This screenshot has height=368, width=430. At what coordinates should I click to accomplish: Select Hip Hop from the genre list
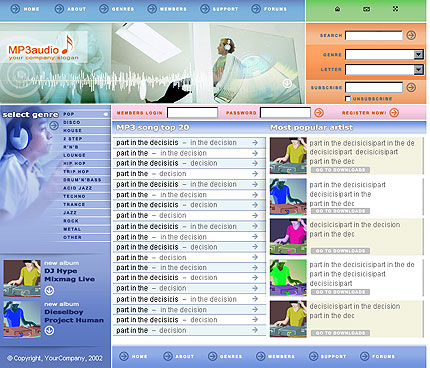pos(74,163)
